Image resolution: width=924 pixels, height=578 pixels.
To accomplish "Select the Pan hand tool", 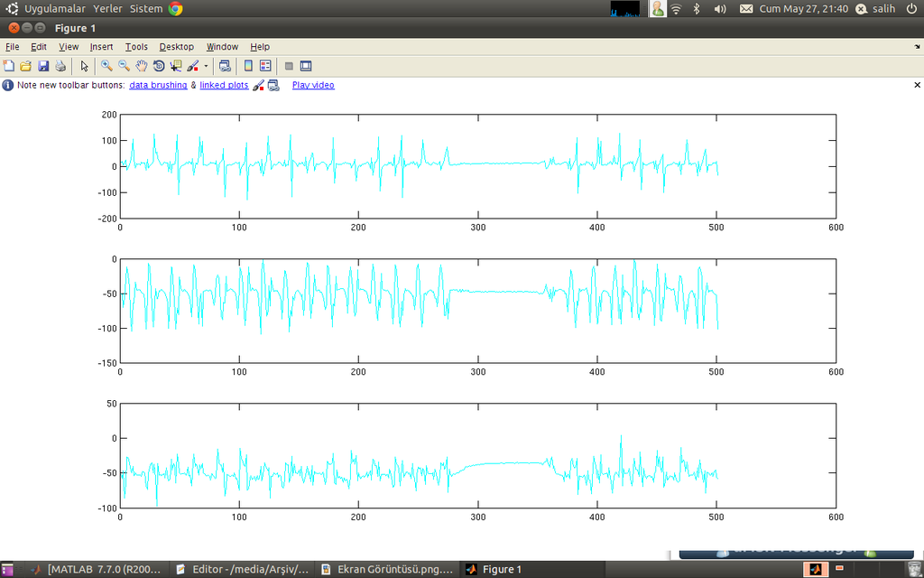I will [x=142, y=66].
